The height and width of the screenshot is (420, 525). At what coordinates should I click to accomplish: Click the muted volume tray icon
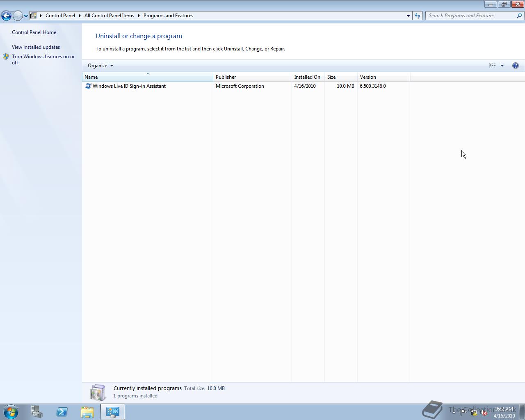(x=484, y=413)
